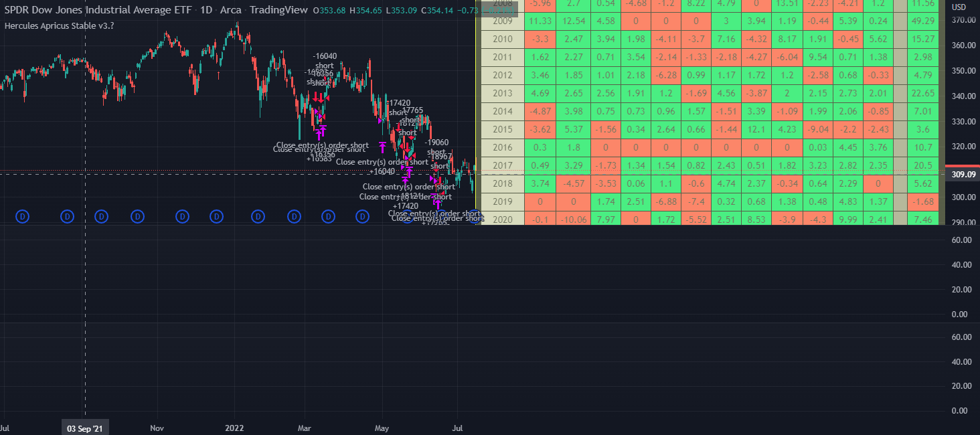
Task: Click the 2014 year cell in the returns table
Action: [502, 111]
